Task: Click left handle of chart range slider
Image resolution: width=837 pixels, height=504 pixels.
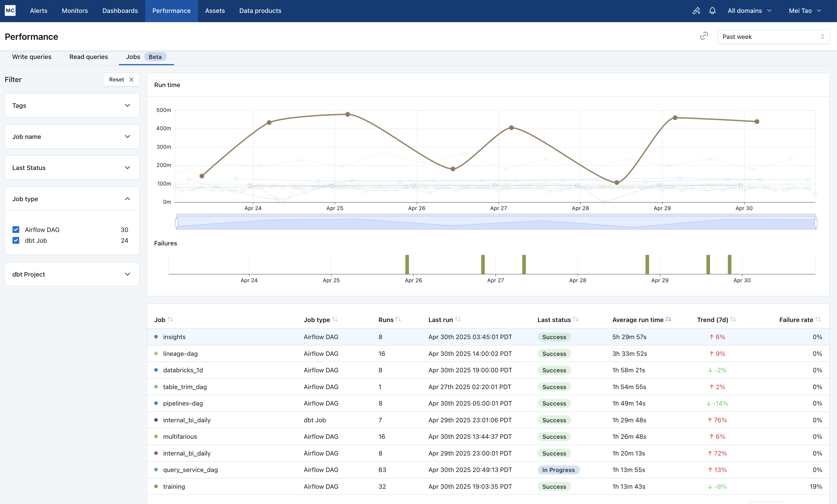Action: coord(177,223)
